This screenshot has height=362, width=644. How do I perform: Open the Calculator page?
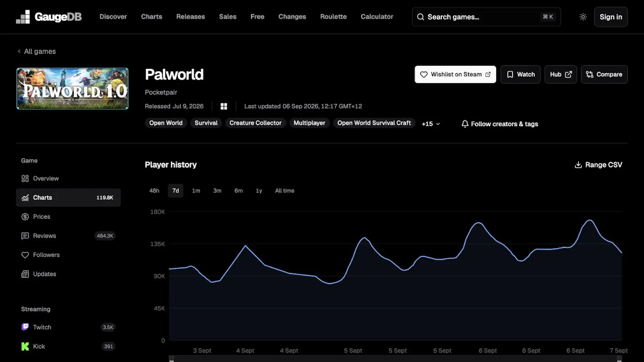377,16
